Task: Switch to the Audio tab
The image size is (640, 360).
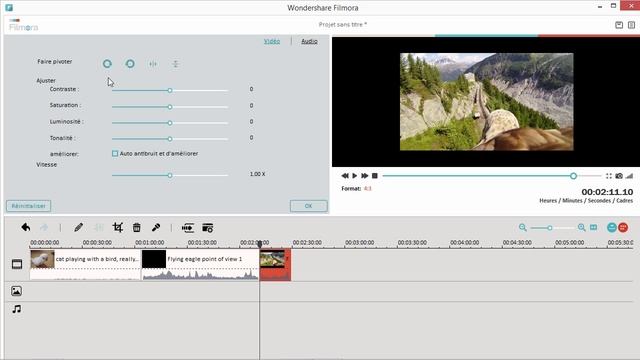Action: 309,41
